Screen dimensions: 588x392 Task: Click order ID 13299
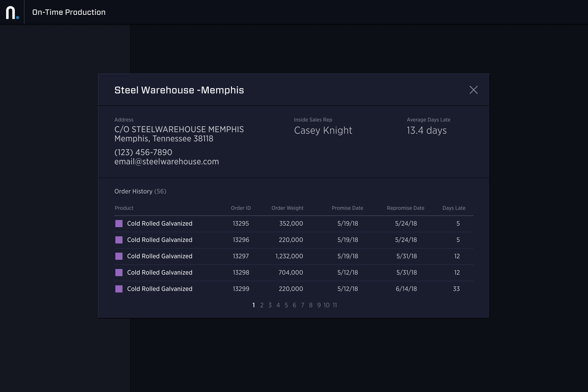pyautogui.click(x=241, y=289)
